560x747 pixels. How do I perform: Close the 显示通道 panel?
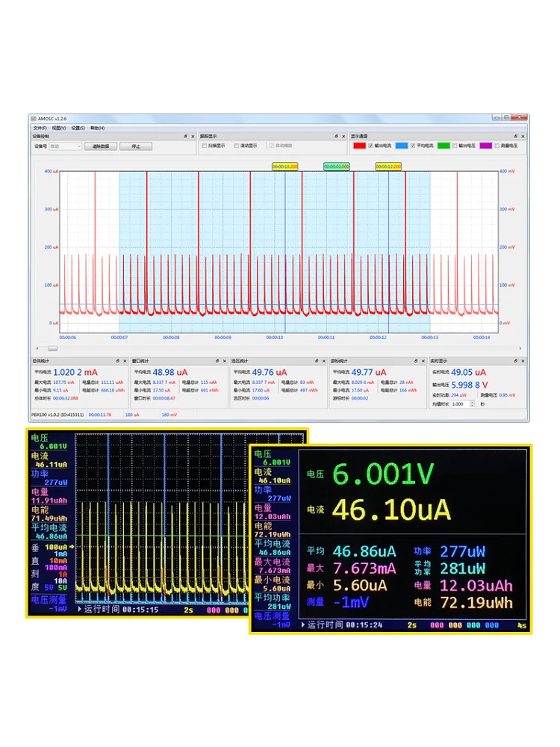point(523,136)
